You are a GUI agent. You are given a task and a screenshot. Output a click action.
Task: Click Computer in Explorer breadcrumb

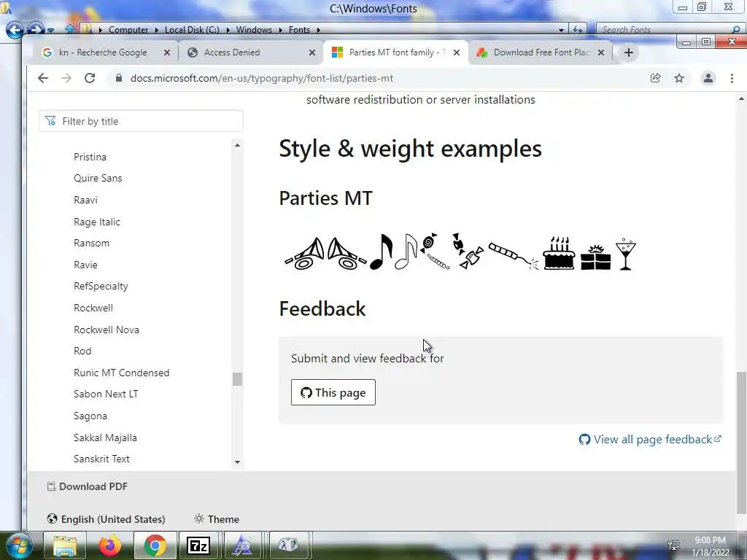[x=128, y=29]
